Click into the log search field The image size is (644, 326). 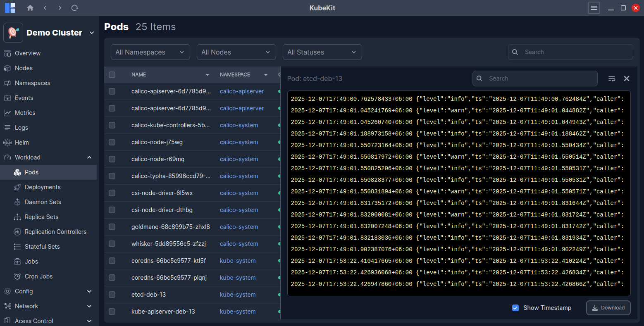coord(537,78)
